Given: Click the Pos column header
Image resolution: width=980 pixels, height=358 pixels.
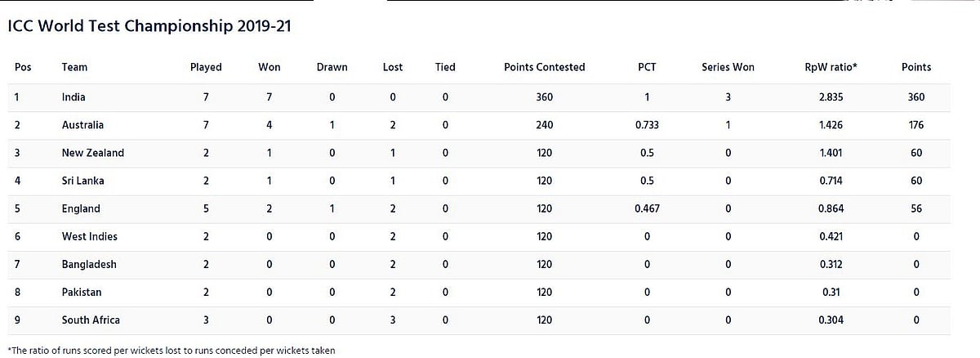Looking at the screenshot, I should (x=22, y=67).
